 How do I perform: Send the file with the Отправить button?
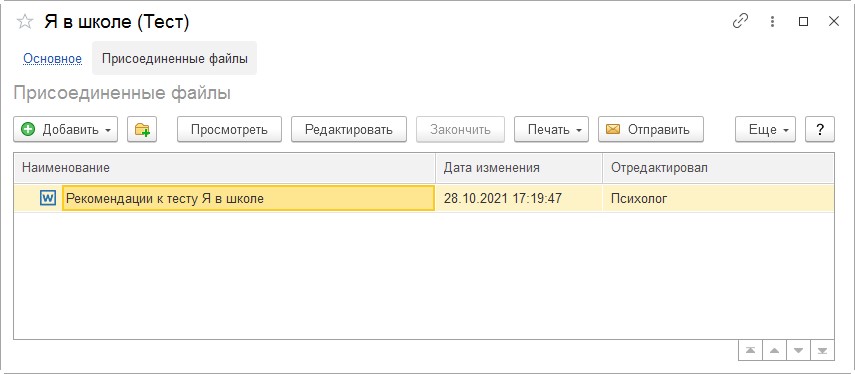pyautogui.click(x=651, y=129)
